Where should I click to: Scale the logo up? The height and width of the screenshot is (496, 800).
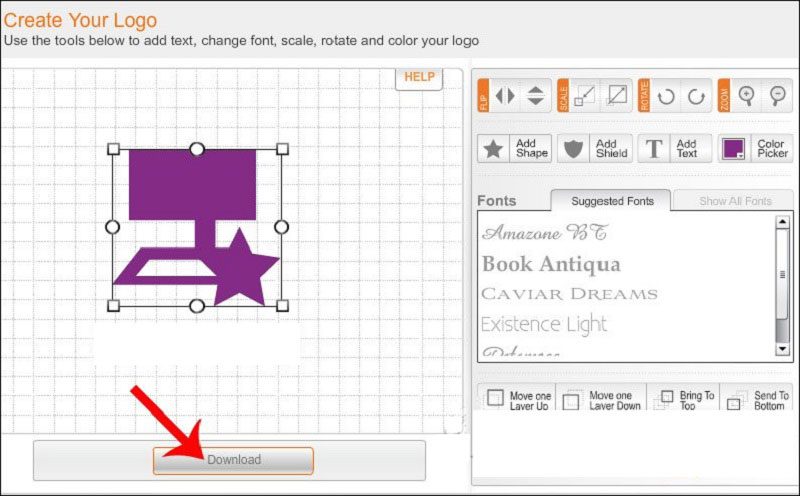(616, 95)
